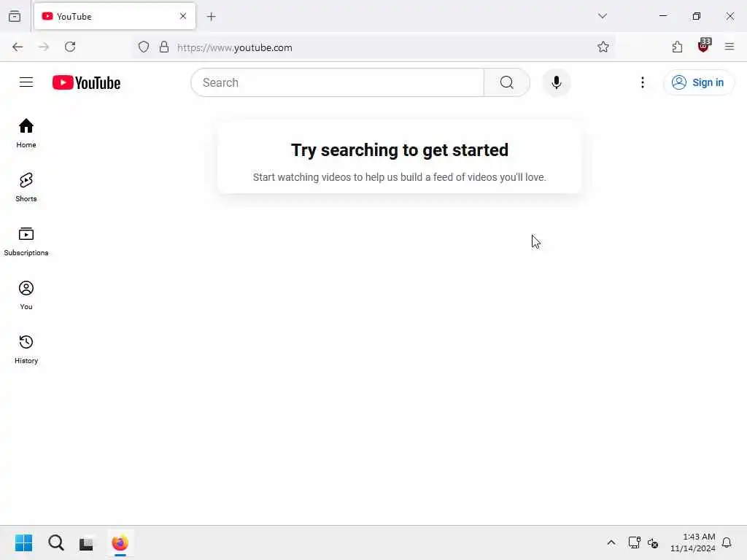Start a voice search with microphone
This screenshot has width=747, height=560.
(x=556, y=82)
